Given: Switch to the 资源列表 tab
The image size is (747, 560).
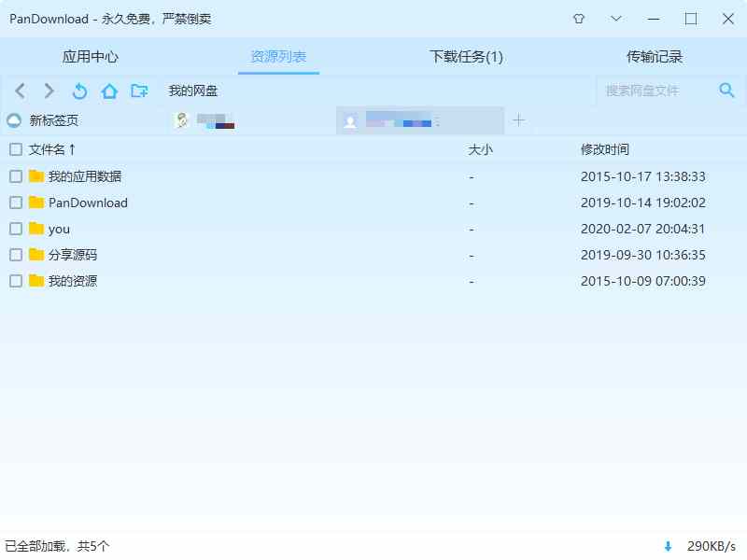Looking at the screenshot, I should [278, 57].
